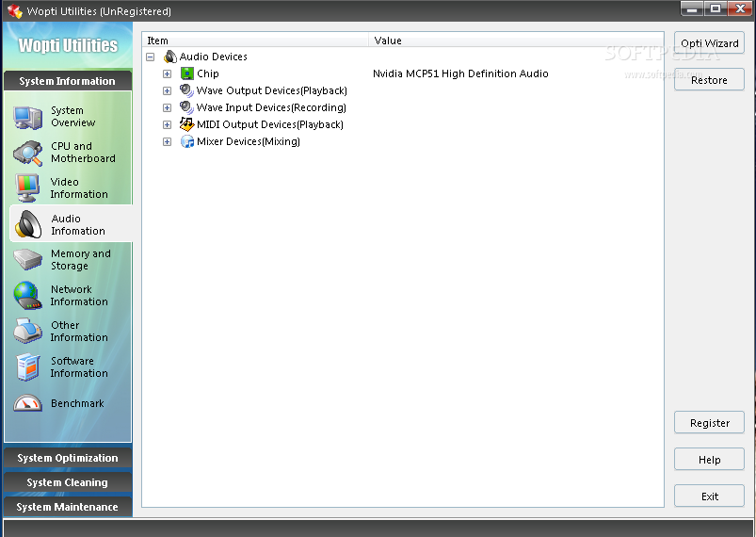Click MIDI Output Devices note icon
Screen dimensions: 756x537
click(x=186, y=124)
